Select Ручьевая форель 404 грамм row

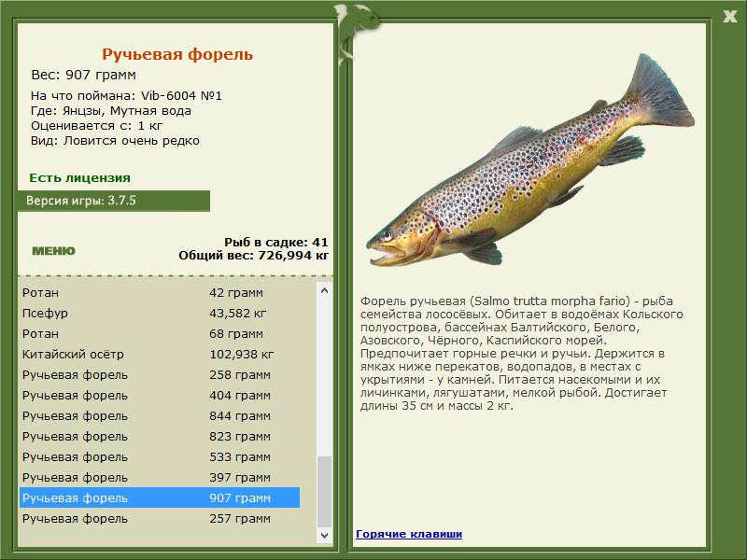coord(160,395)
